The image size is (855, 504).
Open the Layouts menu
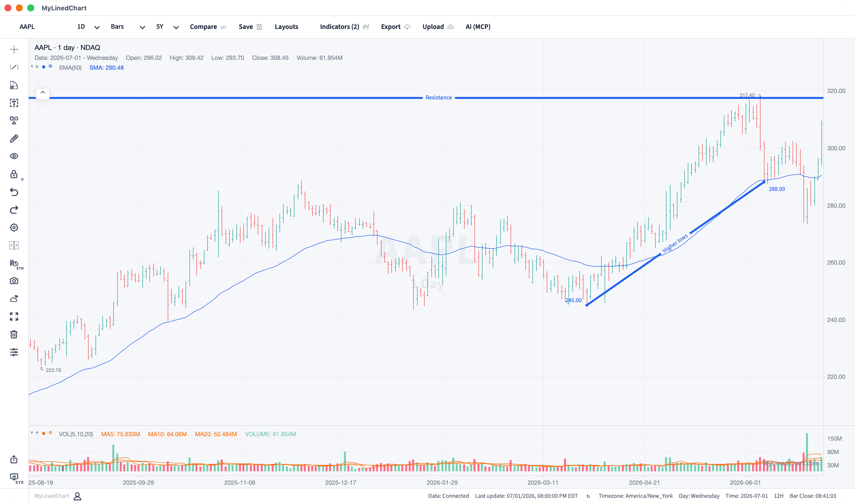click(x=286, y=26)
